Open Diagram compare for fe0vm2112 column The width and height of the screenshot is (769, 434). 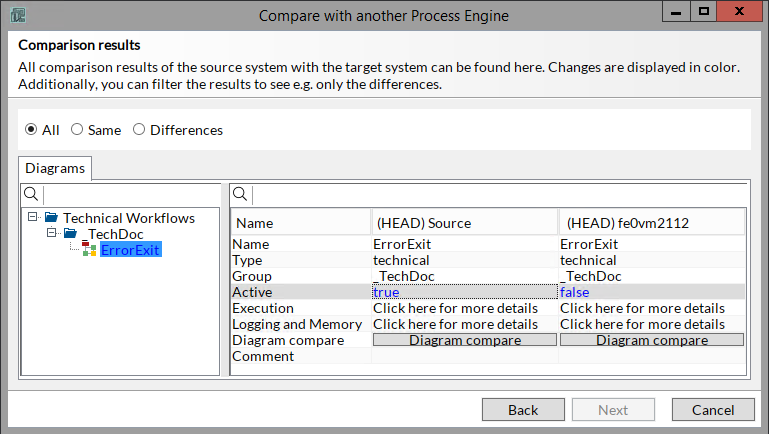651,340
